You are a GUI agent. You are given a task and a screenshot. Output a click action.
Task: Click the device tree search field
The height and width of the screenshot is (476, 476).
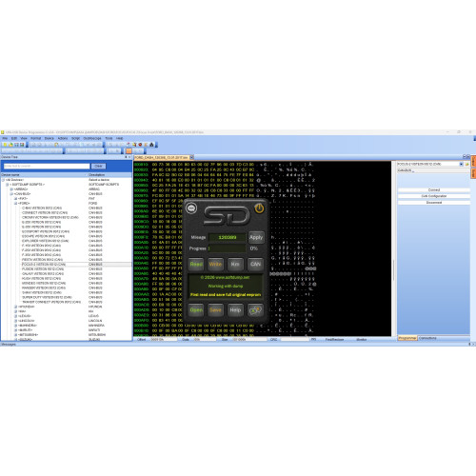pos(47,166)
